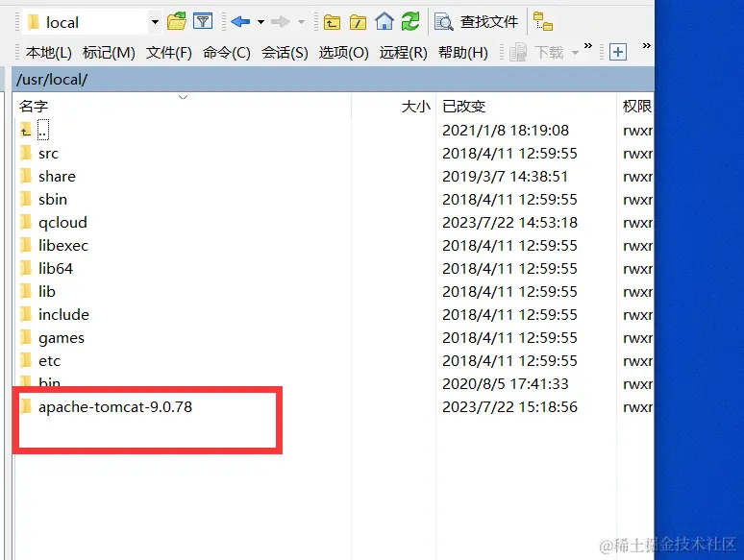The width and height of the screenshot is (744, 560).
Task: Click the date 2023/7/22 14:53:18
Action: [510, 223]
